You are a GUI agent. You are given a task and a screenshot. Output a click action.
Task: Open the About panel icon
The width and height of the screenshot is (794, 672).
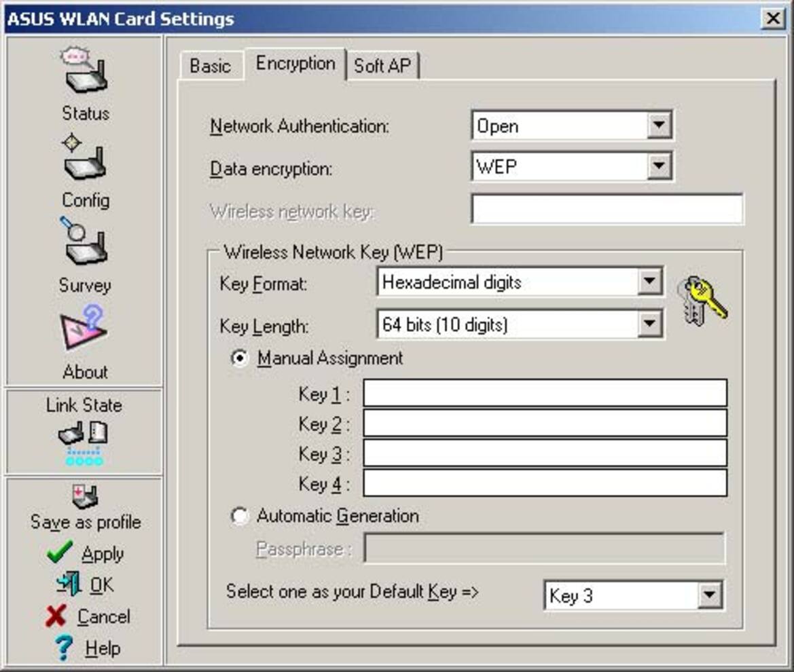point(84,327)
